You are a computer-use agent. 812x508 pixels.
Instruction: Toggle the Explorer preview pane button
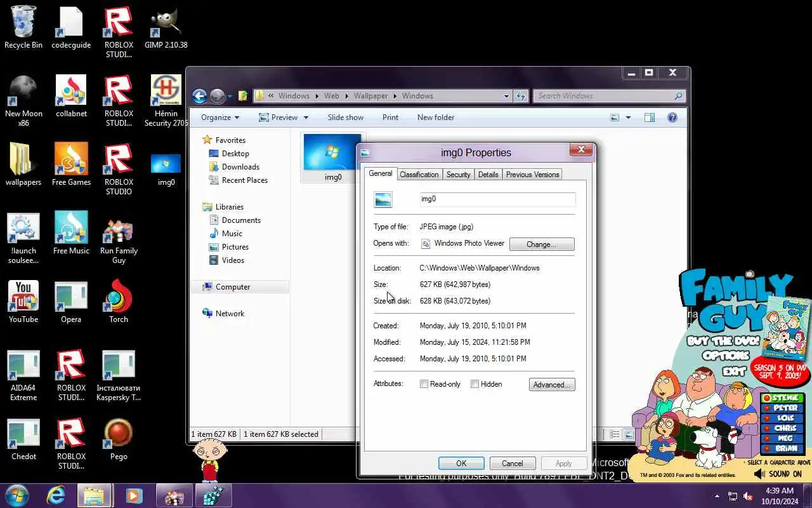tap(649, 117)
